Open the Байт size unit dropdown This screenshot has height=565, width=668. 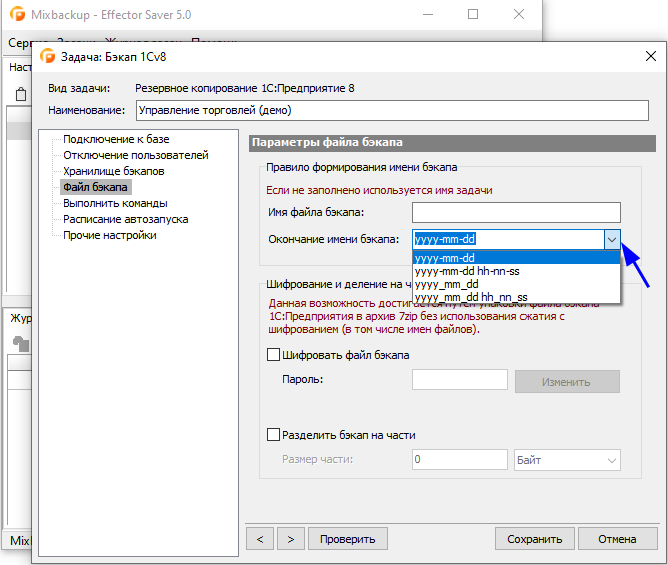pyautogui.click(x=567, y=460)
